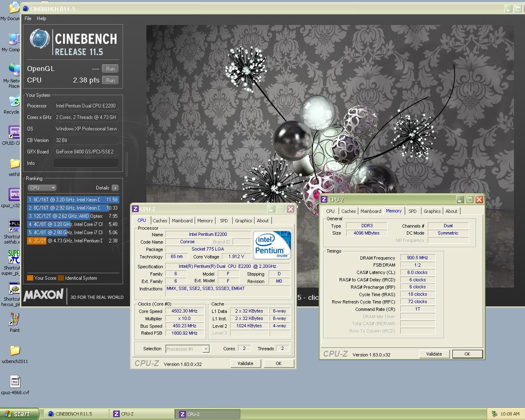
Task: Open the setfsb folder on desktop
Action: [x=14, y=164]
